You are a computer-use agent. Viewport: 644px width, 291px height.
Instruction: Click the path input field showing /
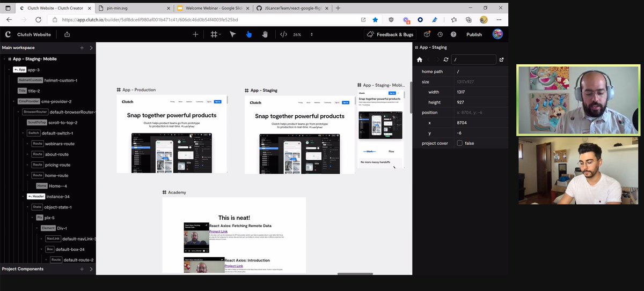point(474,59)
